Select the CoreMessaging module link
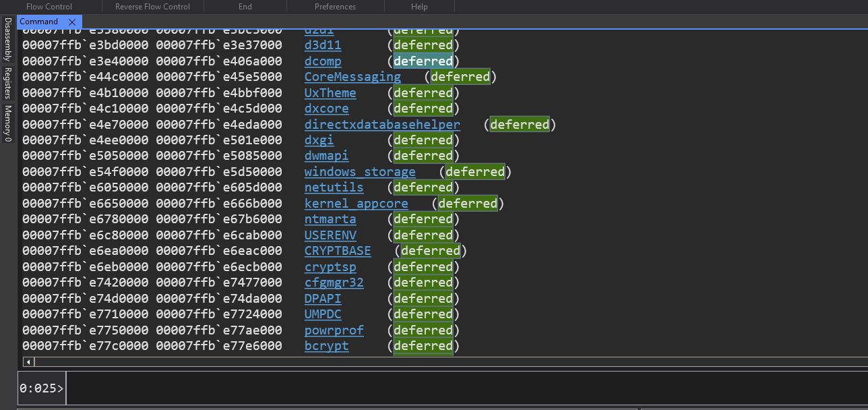This screenshot has height=410, width=868. click(x=352, y=77)
